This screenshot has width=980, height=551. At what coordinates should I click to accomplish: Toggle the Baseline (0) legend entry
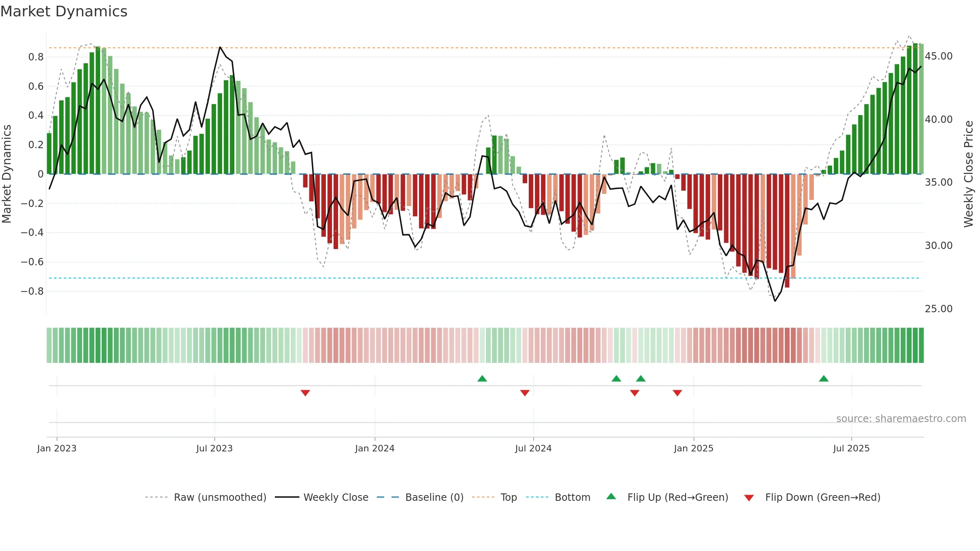420,497
